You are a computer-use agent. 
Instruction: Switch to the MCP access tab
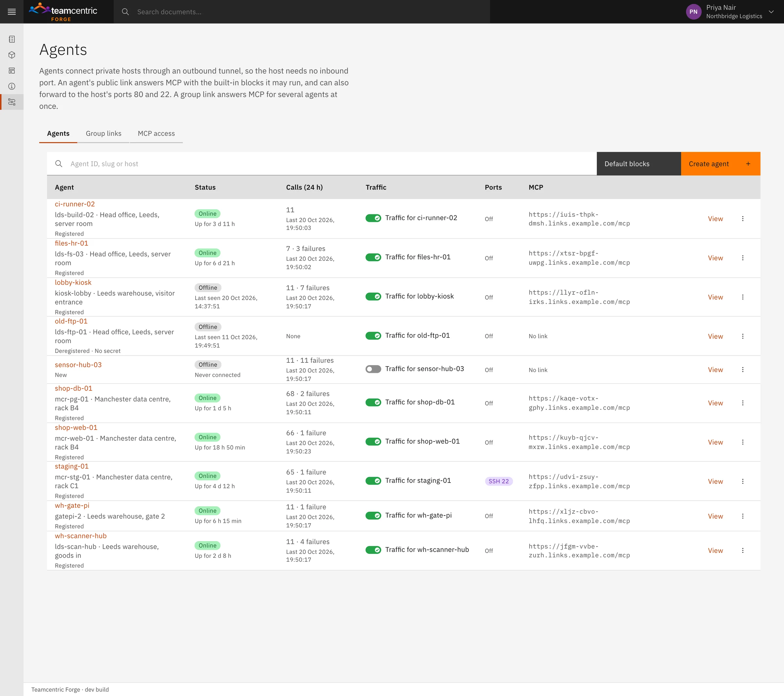[156, 134]
